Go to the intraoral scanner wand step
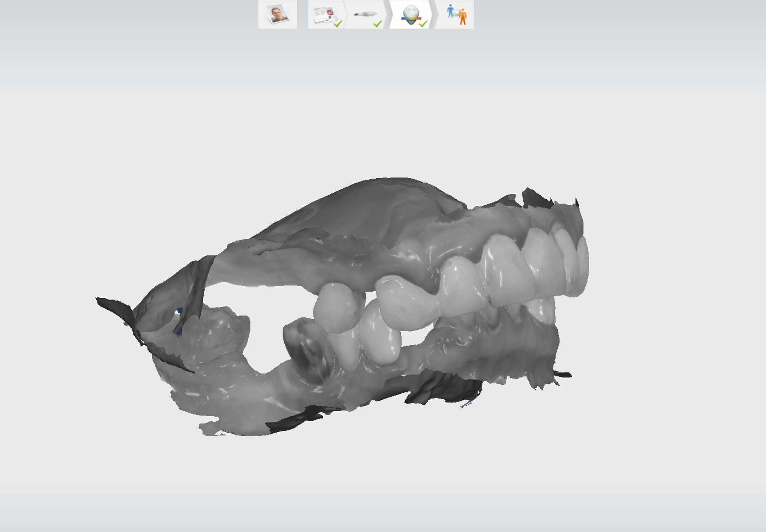 pos(365,14)
